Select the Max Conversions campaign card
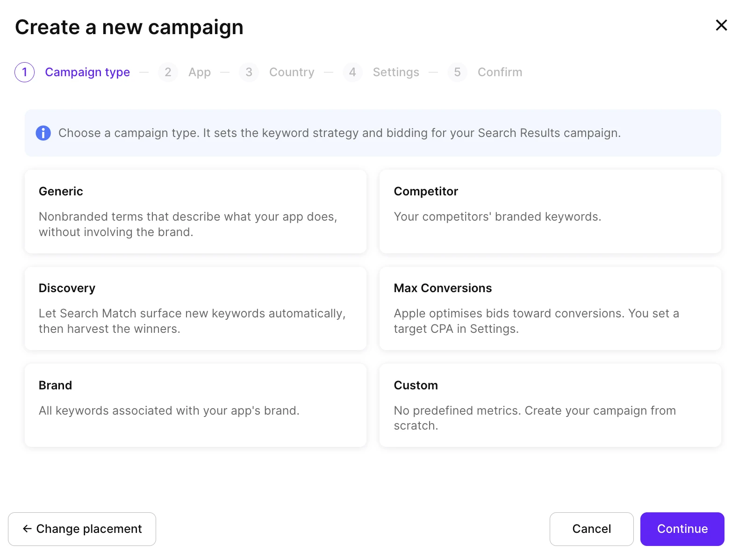The image size is (746, 560). pos(550,309)
